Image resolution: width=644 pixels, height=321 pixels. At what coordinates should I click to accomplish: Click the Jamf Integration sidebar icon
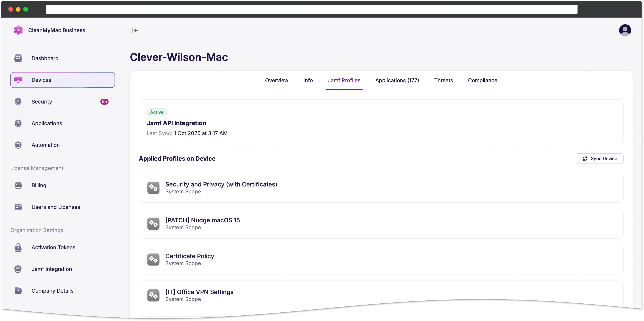click(18, 269)
